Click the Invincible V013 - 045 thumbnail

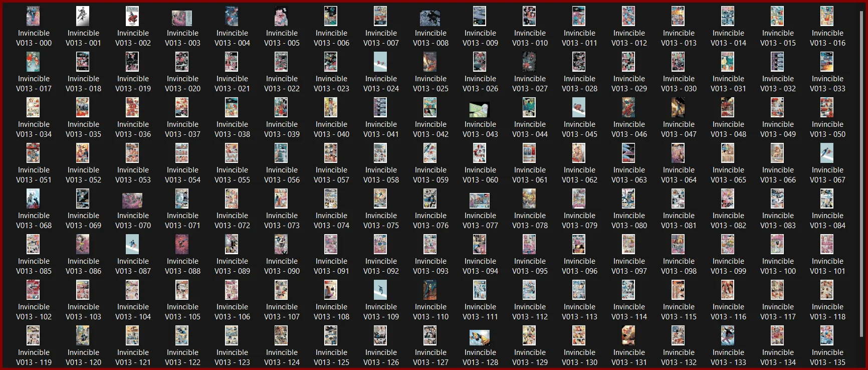pos(579,107)
